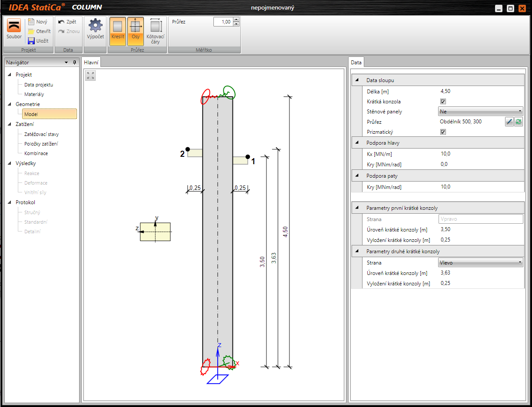The height and width of the screenshot is (407, 532).
Task: Collapse the Data sloupu section
Action: [x=357, y=80]
